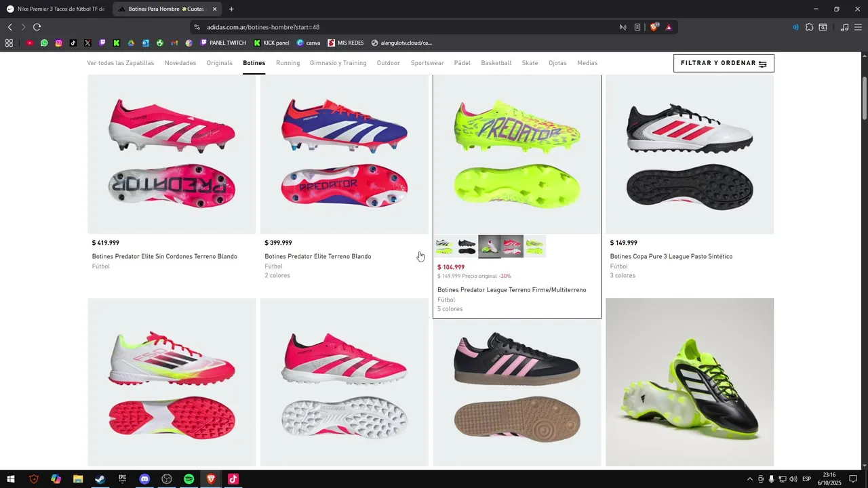Open the alangulotv.cloud bookmark
Viewport: 868px width, 488px height.
[401, 43]
